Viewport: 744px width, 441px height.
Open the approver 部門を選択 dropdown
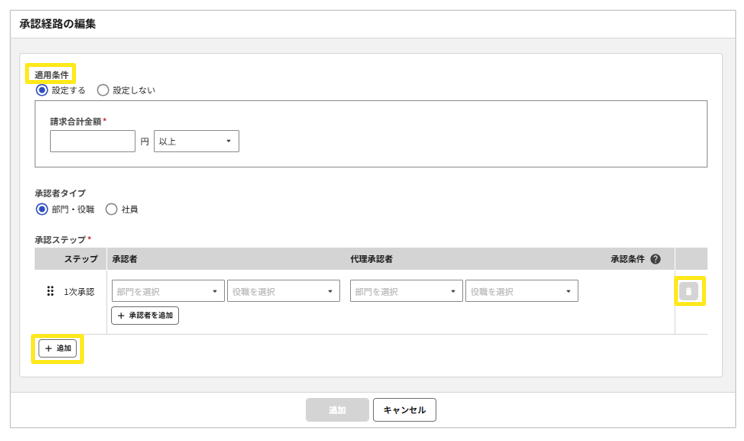168,292
